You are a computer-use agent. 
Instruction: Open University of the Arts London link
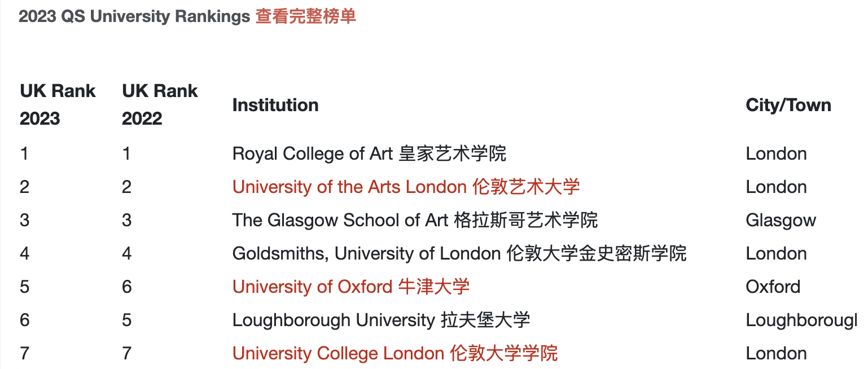406,187
